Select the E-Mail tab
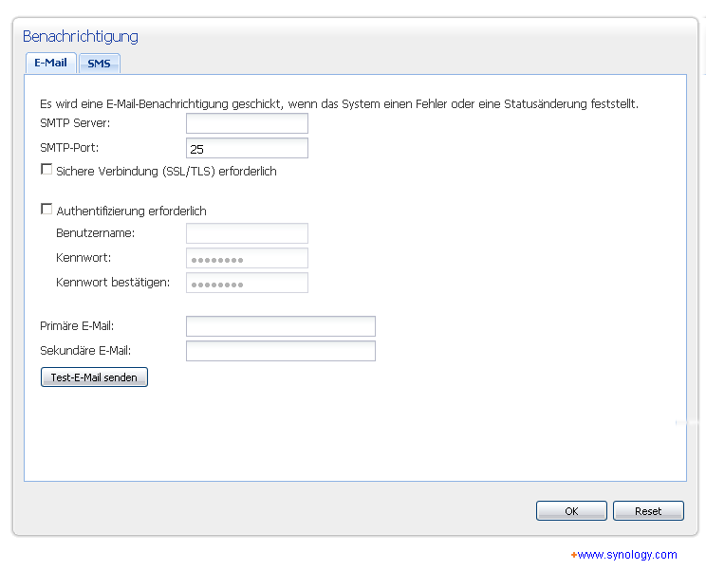The width and height of the screenshot is (706, 588). tap(51, 63)
